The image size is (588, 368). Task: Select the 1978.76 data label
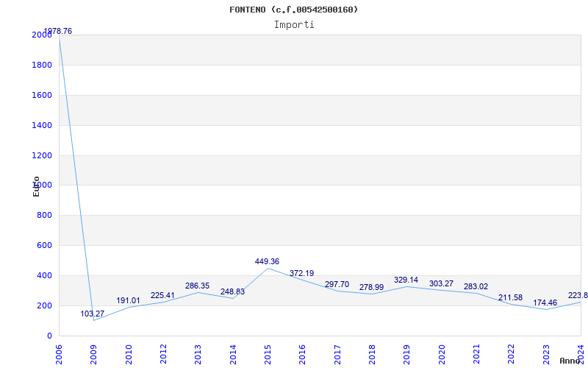(58, 31)
